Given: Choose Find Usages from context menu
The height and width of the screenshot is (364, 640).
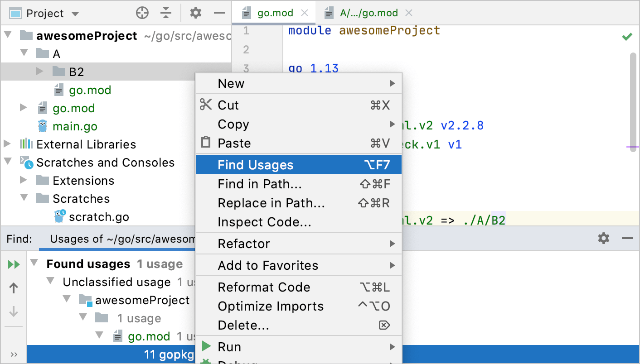Looking at the screenshot, I should pos(255,164).
